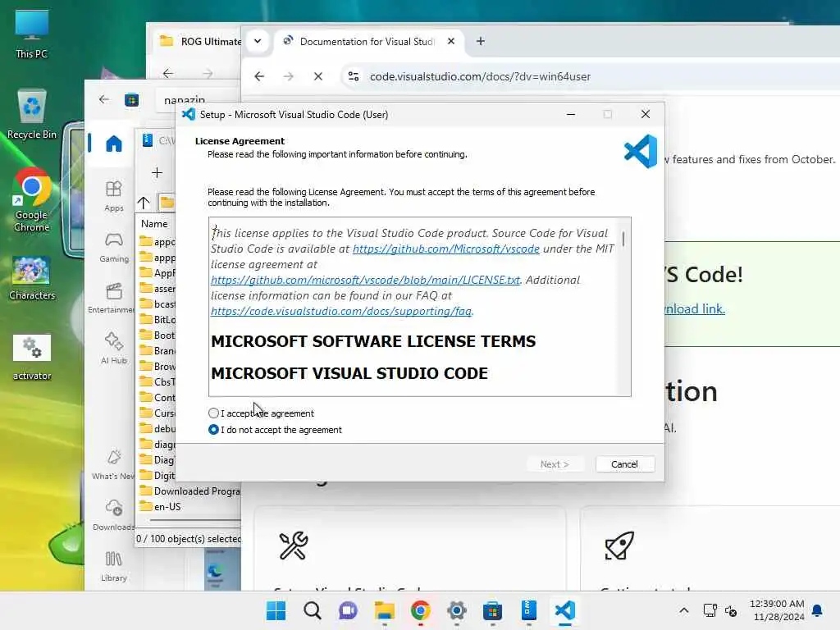Open Chrome tab search dropdown

click(x=258, y=41)
